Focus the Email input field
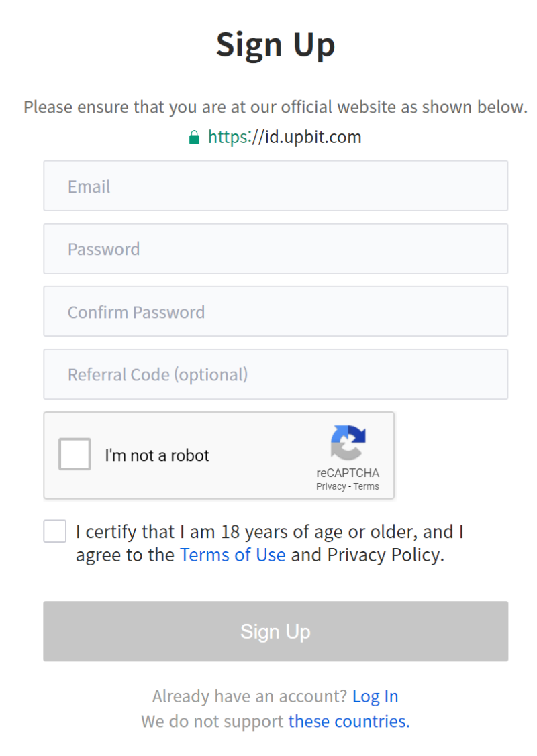The height and width of the screenshot is (756, 537). tap(275, 186)
